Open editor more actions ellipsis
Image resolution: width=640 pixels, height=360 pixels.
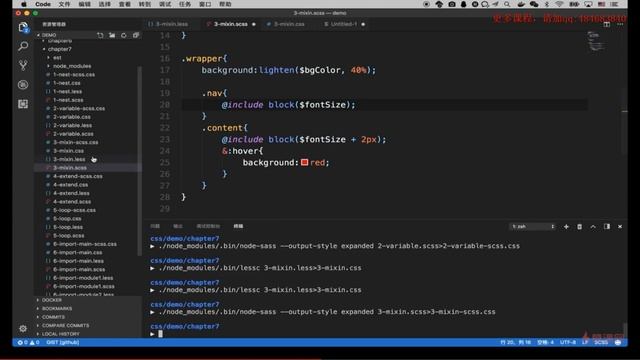click(620, 24)
